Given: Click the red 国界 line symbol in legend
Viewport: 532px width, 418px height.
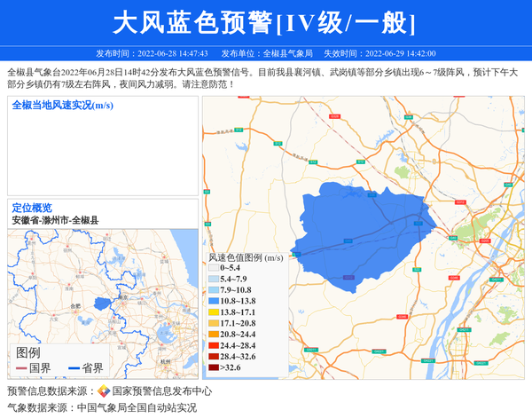Looking at the screenshot, I should pos(21,368).
